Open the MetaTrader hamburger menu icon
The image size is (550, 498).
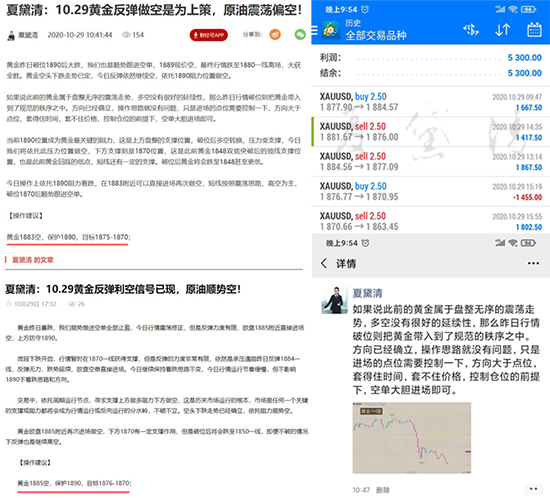point(314,31)
